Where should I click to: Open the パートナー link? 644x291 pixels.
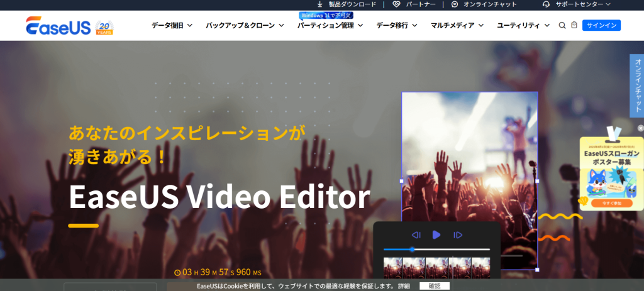click(x=421, y=4)
